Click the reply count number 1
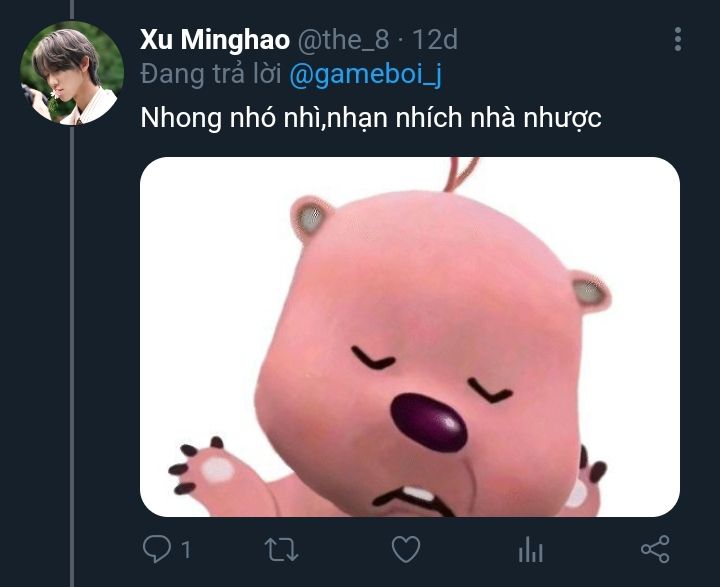The image size is (720, 587). [186, 550]
